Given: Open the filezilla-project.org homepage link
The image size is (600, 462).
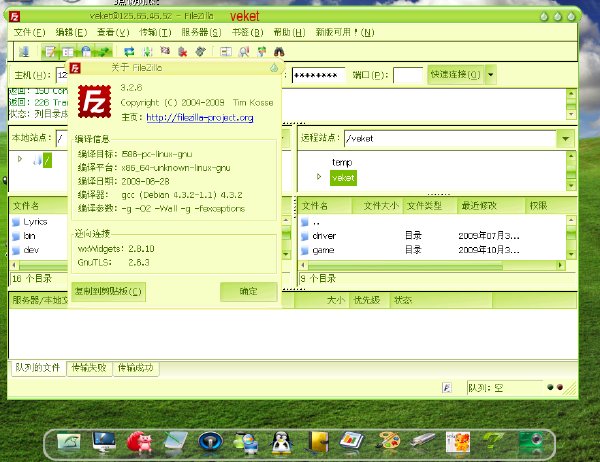Looking at the screenshot, I should click(200, 118).
